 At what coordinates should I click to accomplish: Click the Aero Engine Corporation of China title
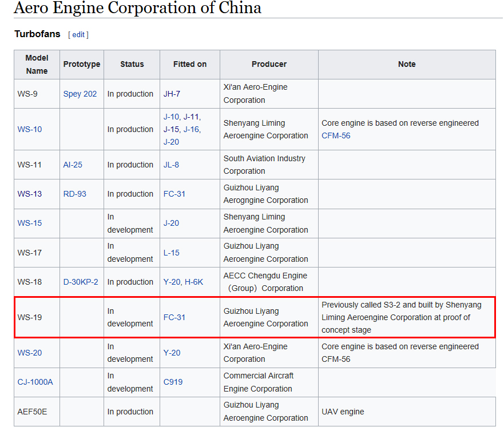click(x=137, y=7)
